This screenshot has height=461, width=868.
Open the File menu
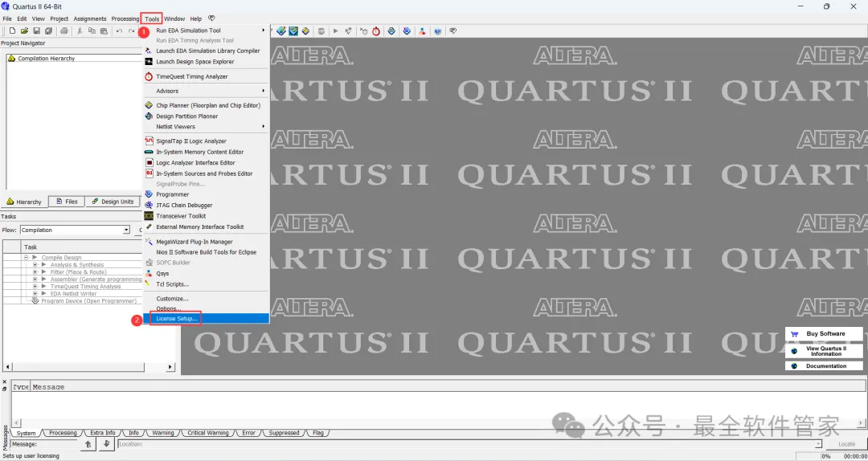coord(7,18)
